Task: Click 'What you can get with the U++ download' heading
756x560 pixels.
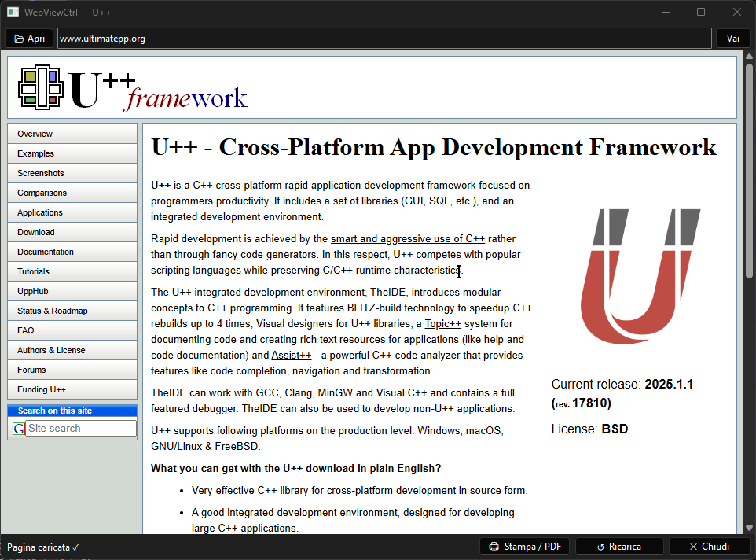Action: (x=295, y=468)
